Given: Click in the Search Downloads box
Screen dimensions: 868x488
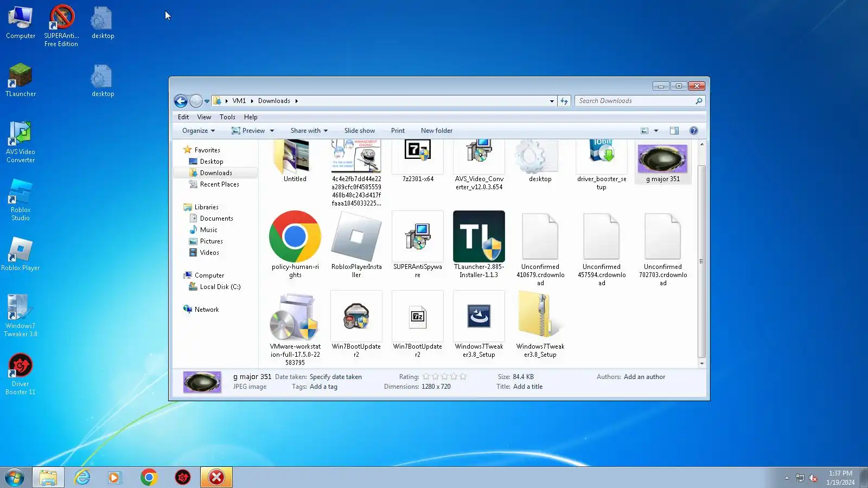Looking at the screenshot, I should click(x=635, y=101).
